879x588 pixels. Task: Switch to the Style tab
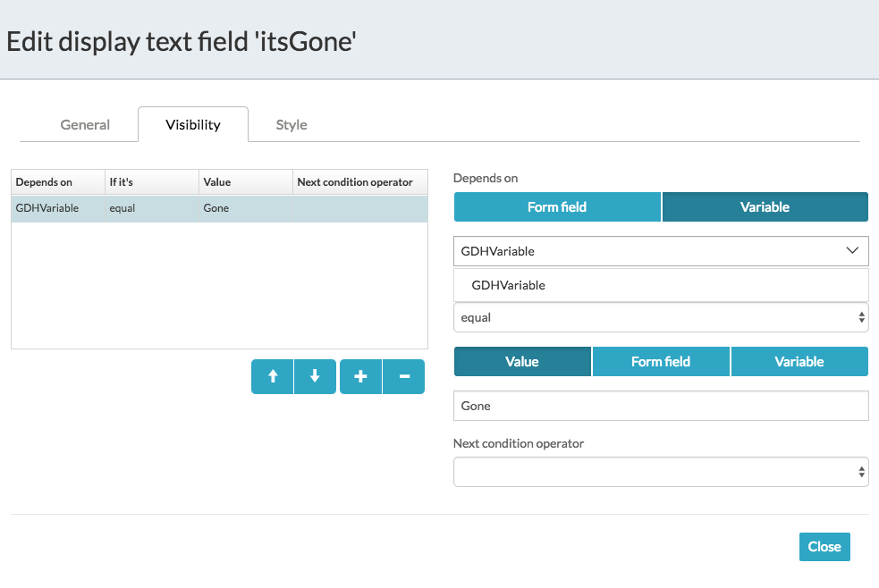click(292, 125)
